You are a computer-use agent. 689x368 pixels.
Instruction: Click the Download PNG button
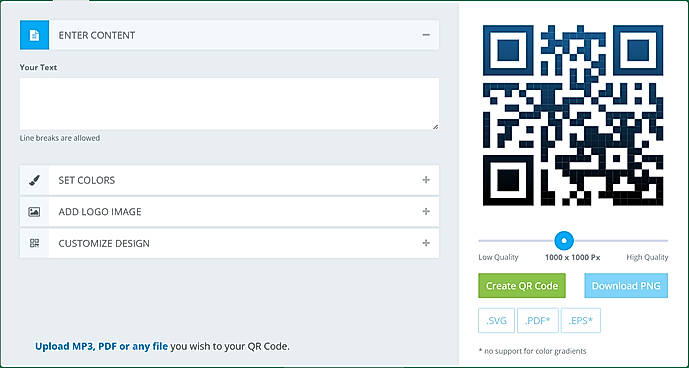[x=626, y=286]
